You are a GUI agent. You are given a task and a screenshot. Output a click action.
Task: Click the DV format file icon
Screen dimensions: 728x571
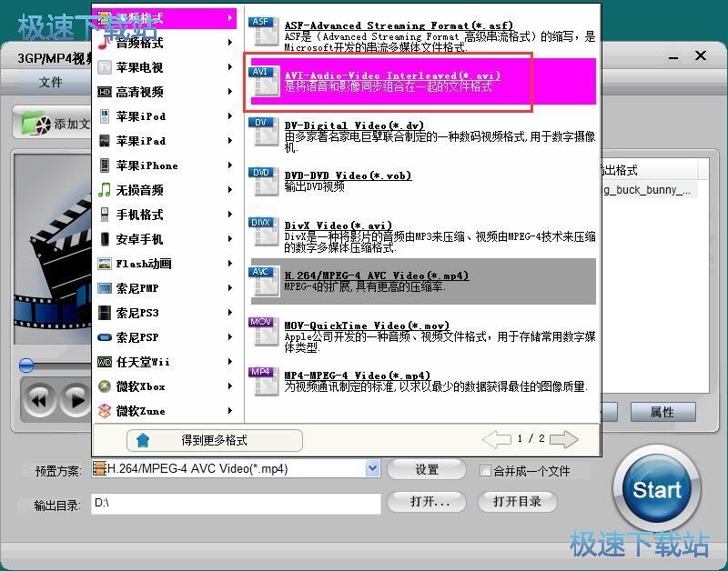tap(264, 131)
